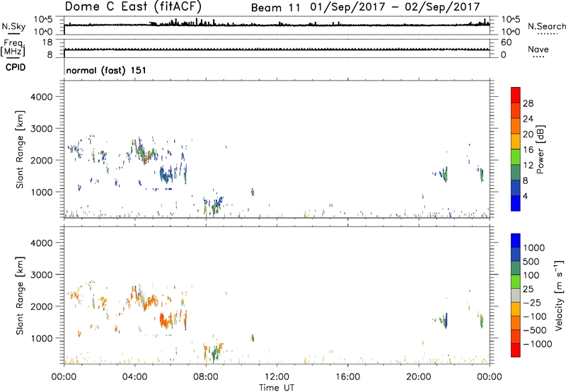
Task: Click the '04:00' time tick label
Action: coord(134,377)
